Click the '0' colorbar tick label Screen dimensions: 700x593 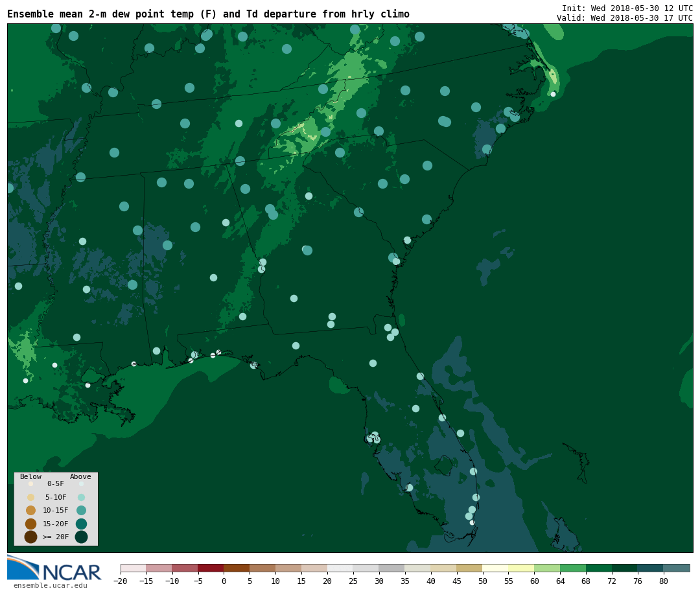tap(224, 581)
